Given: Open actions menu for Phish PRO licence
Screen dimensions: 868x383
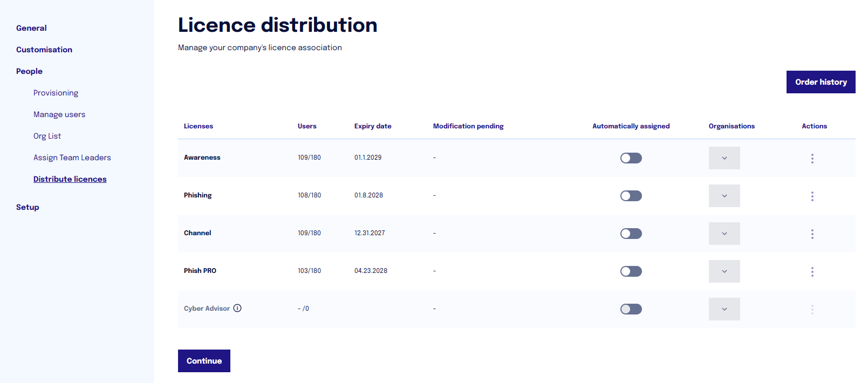Looking at the screenshot, I should pos(812,271).
